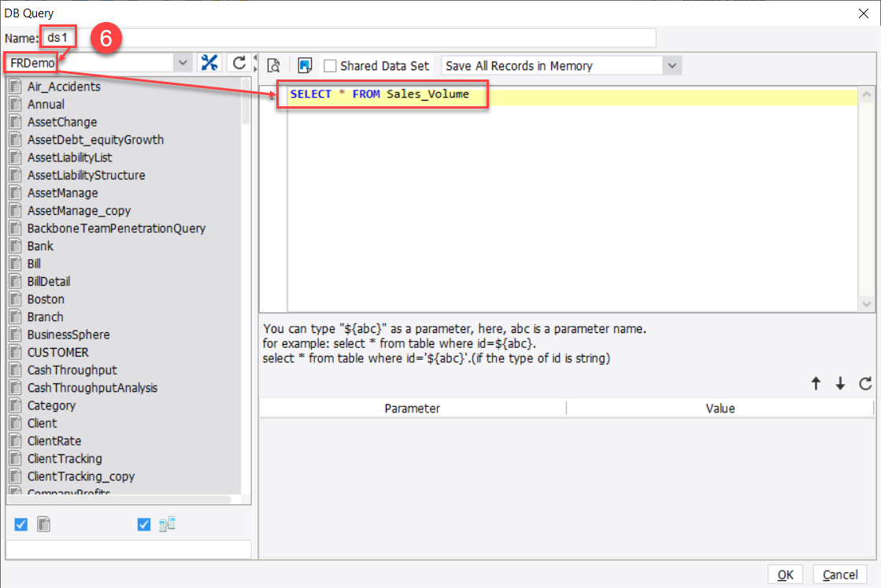
Task: Move selected parameter down with the down arrow
Action: [840, 383]
